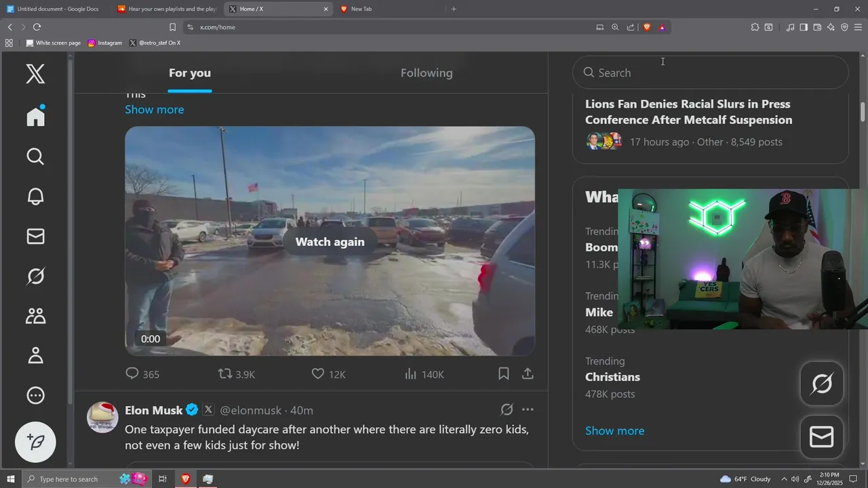Open the Windows Start menu
Screen dimensions: 868x488
(x=11, y=479)
